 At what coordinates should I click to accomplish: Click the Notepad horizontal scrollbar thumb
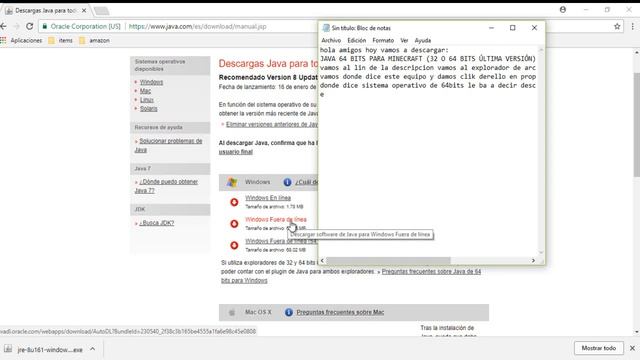coord(388,260)
